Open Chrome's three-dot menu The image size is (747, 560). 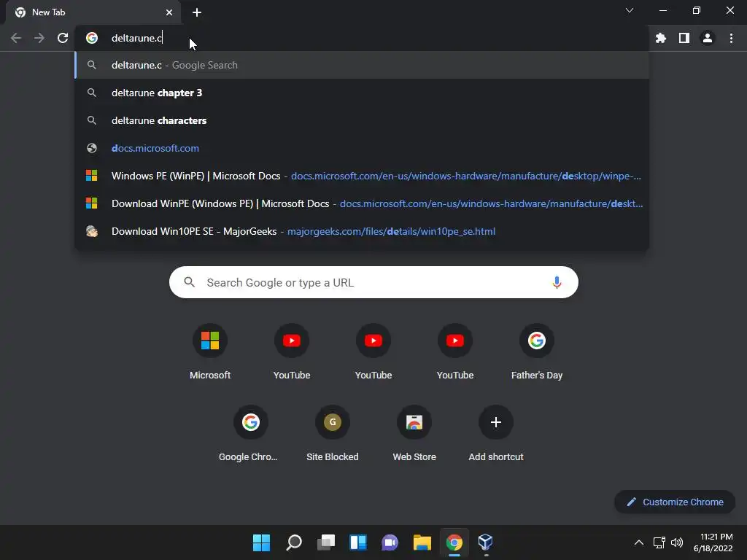tap(731, 38)
